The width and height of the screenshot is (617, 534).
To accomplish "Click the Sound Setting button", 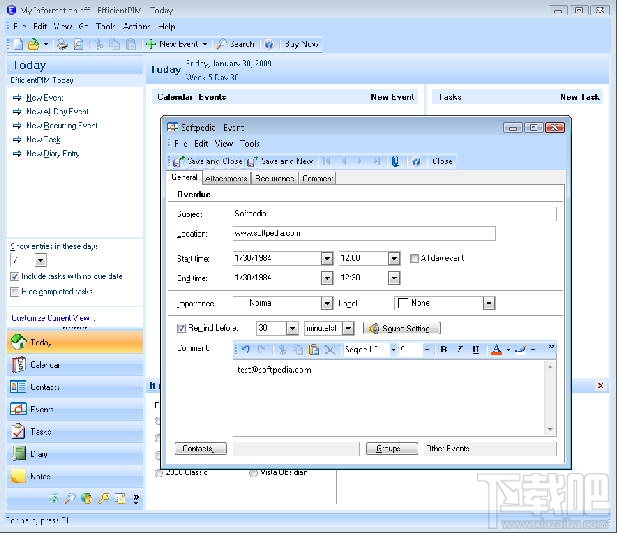I will pos(402,328).
